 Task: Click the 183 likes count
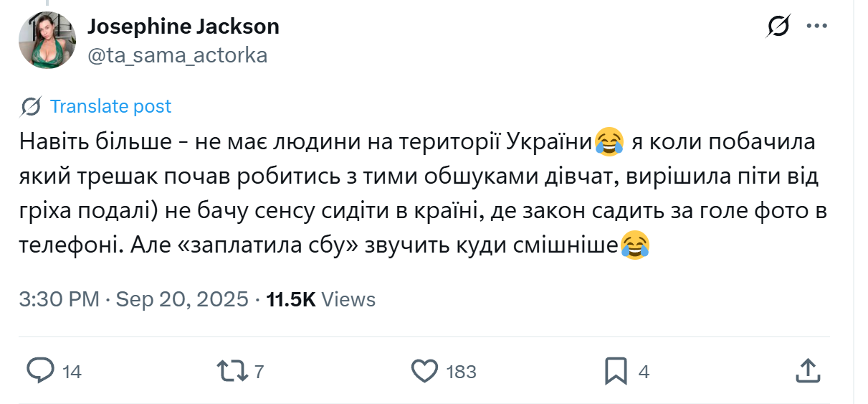tap(461, 372)
